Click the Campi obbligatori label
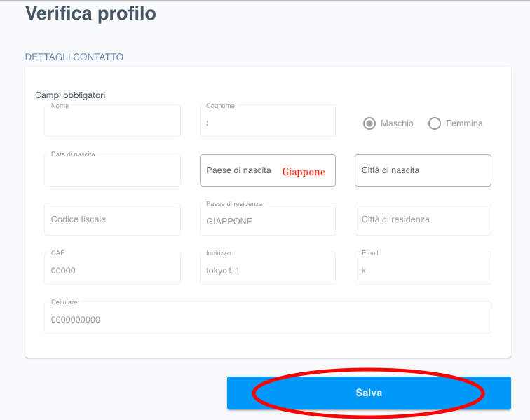The height and width of the screenshot is (420, 530). [x=70, y=95]
